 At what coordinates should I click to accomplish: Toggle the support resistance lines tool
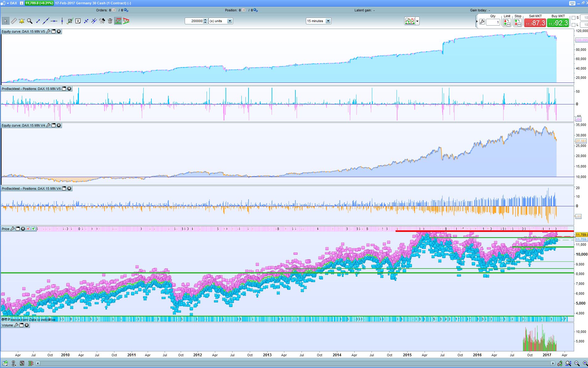(x=118, y=21)
